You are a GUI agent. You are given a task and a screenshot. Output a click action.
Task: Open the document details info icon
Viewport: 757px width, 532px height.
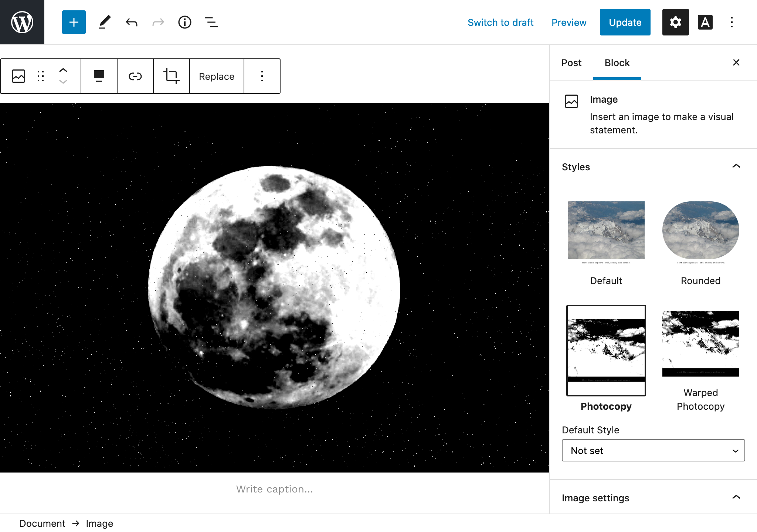185,22
